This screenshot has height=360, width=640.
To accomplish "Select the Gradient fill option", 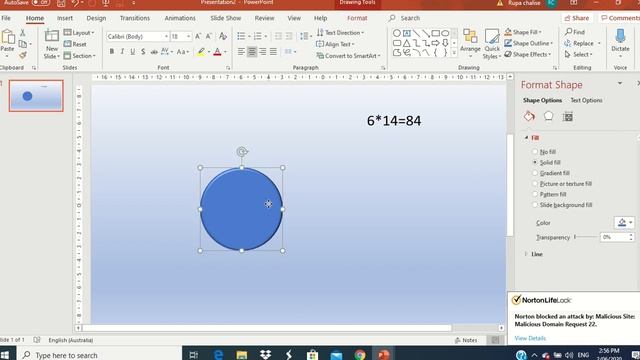I will (551, 173).
